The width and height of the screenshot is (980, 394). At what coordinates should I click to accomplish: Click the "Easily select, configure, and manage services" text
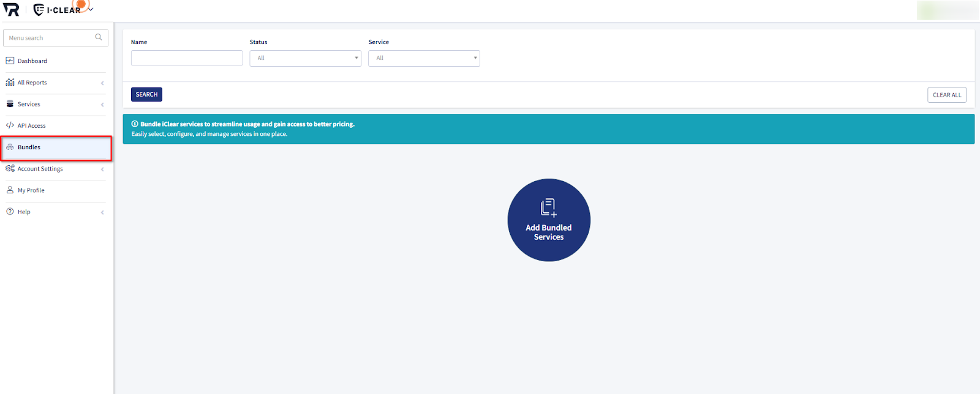209,134
